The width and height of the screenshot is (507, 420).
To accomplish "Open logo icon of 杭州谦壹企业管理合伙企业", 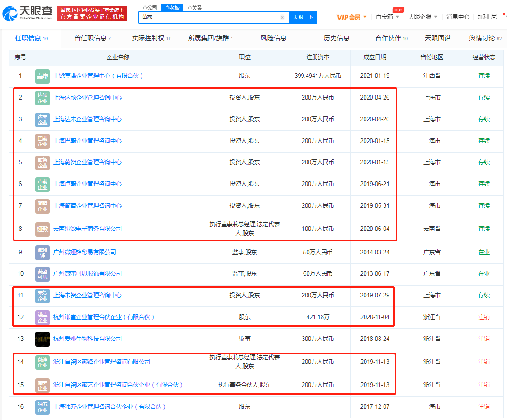I will pos(43,317).
